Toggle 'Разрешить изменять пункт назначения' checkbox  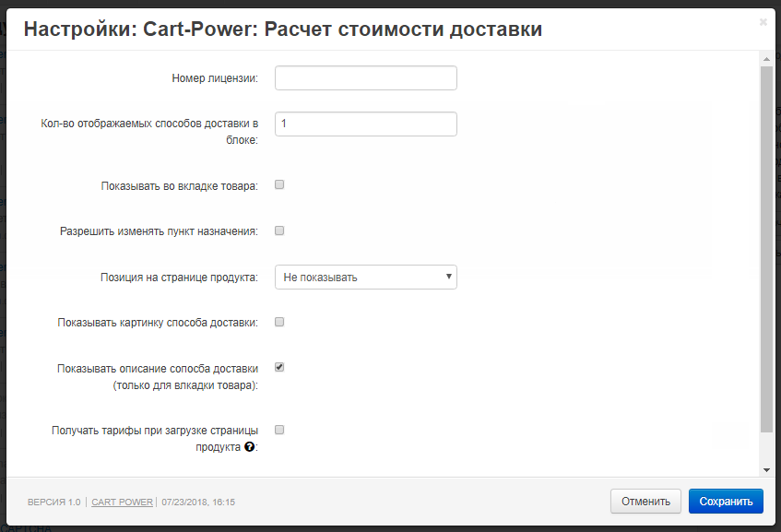point(279,231)
